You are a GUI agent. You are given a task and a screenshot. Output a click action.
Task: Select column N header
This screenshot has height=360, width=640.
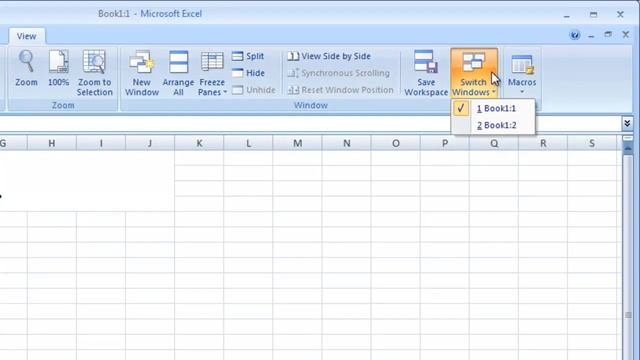[347, 143]
